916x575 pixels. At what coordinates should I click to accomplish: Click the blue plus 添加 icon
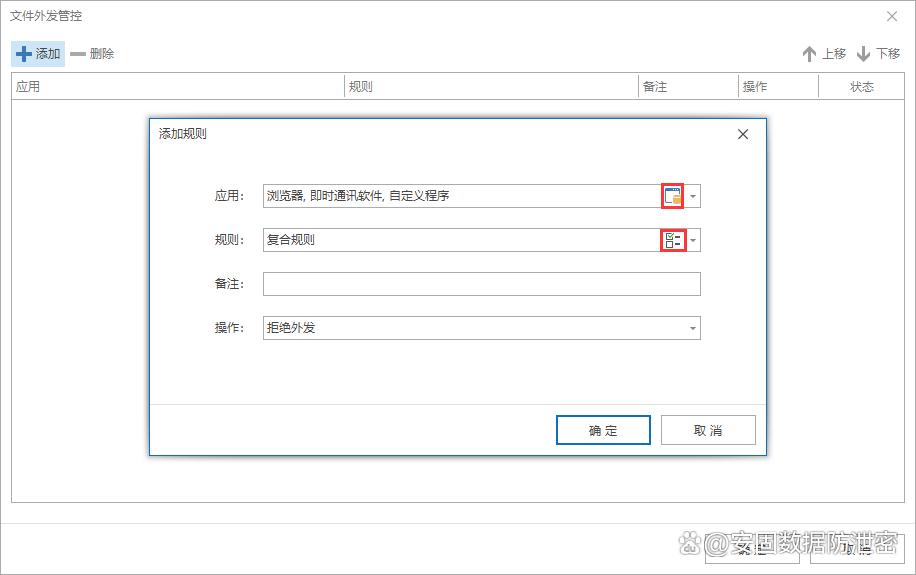24,54
